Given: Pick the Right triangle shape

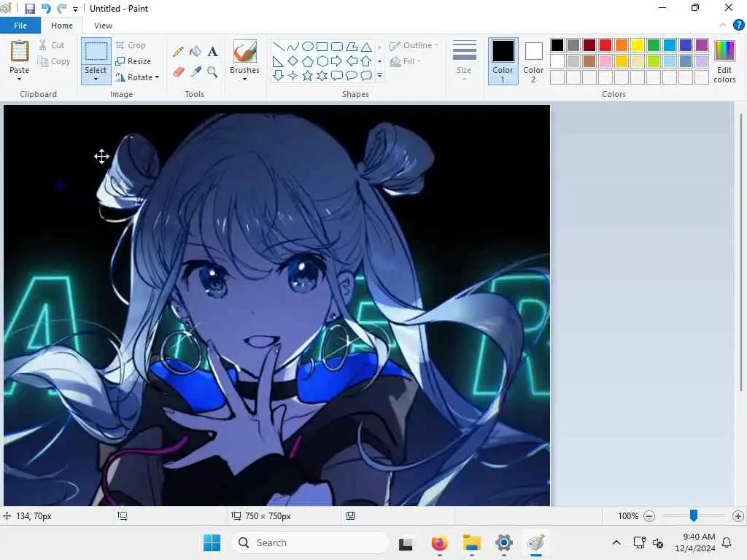Looking at the screenshot, I should 279,61.
